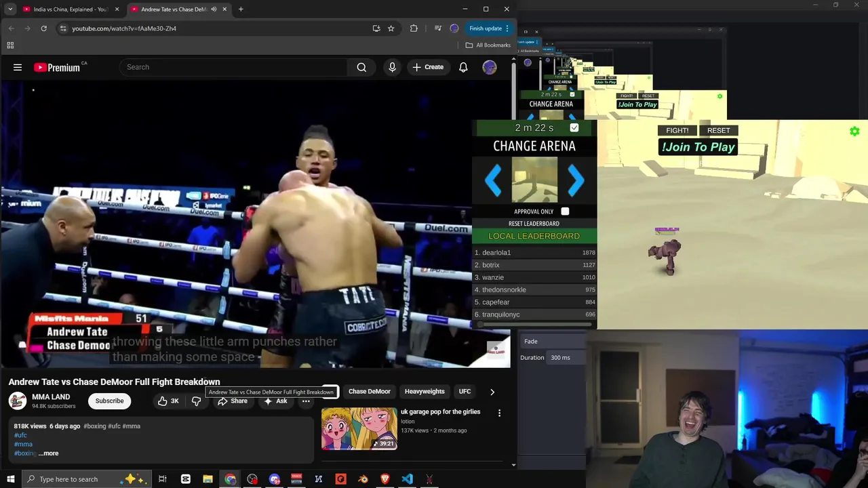Viewport: 868px width, 488px height.
Task: Click into the YouTube search field
Action: pos(234,67)
